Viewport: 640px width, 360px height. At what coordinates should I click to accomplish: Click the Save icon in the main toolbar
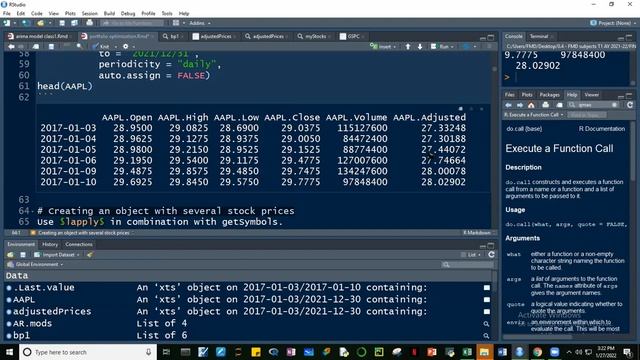(x=62, y=23)
